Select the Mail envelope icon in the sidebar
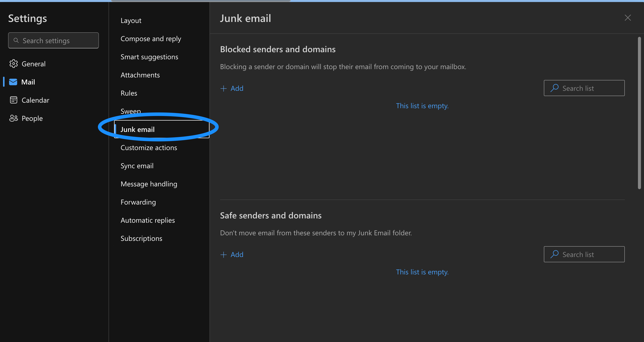Viewport: 644px width, 342px height. pyautogui.click(x=13, y=82)
